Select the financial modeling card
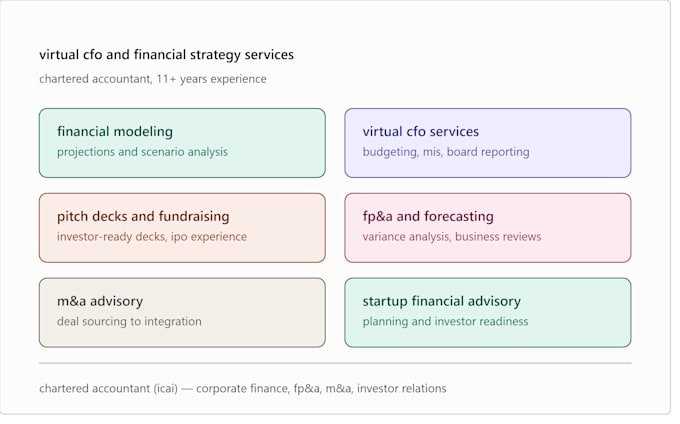The width and height of the screenshot is (680, 424). (184, 145)
